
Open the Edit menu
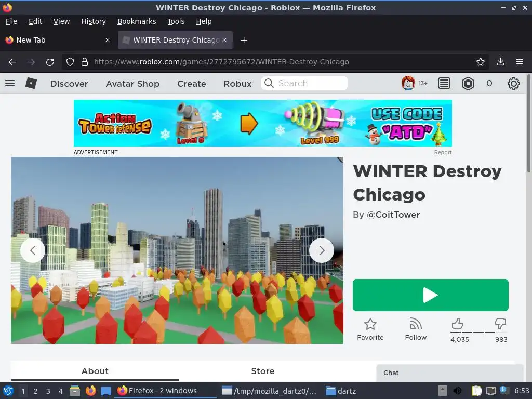(35, 21)
